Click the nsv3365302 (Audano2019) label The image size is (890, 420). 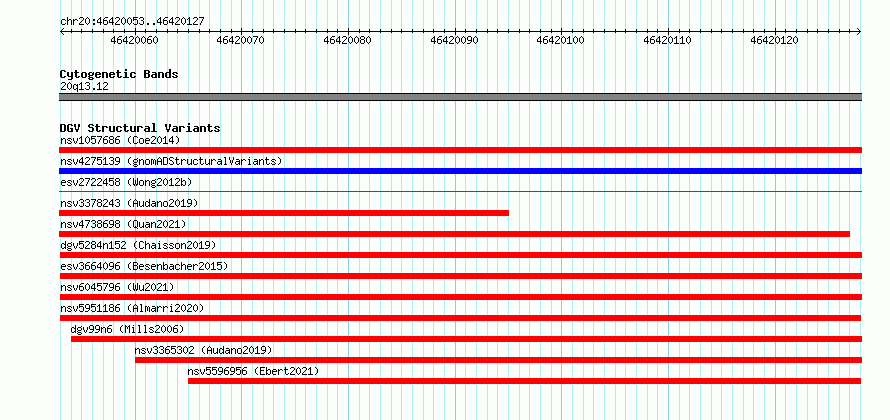coord(203,350)
